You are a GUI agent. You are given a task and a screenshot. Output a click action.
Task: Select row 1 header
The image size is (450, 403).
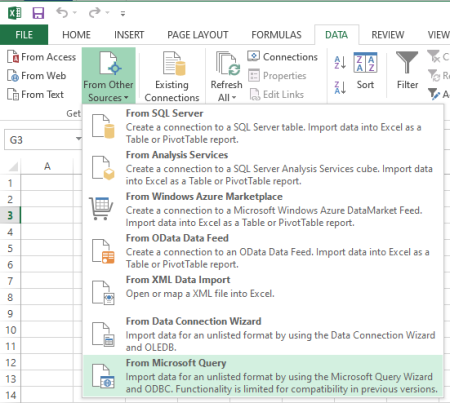click(x=10, y=183)
